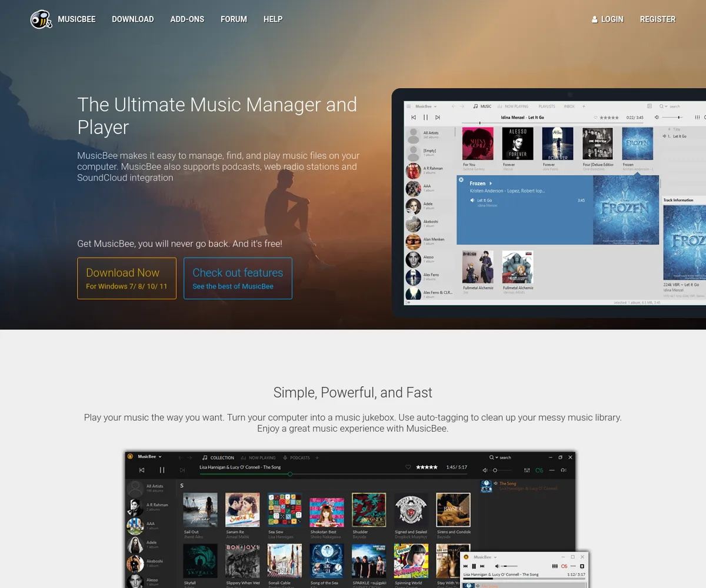
Task: Open the equalizer icon in dark-themed player
Action: [527, 470]
